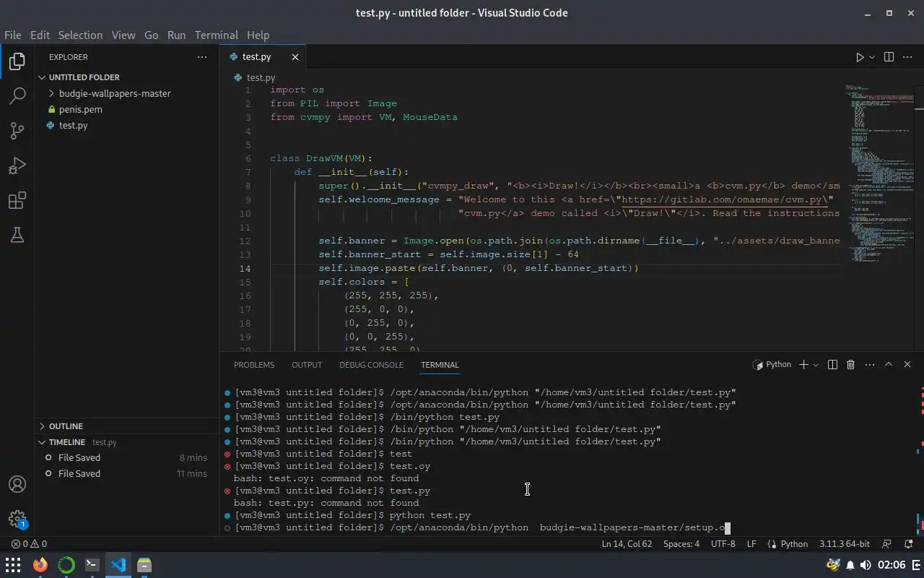Click errors and warnings status indicator

pyautogui.click(x=29, y=544)
